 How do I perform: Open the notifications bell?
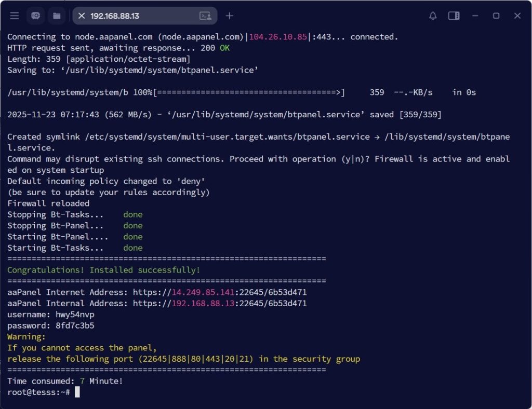click(x=433, y=16)
